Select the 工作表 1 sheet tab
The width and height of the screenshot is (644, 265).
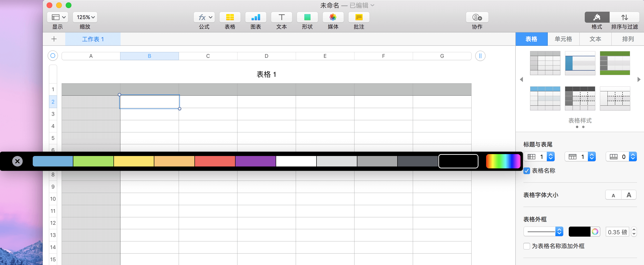[x=93, y=39]
